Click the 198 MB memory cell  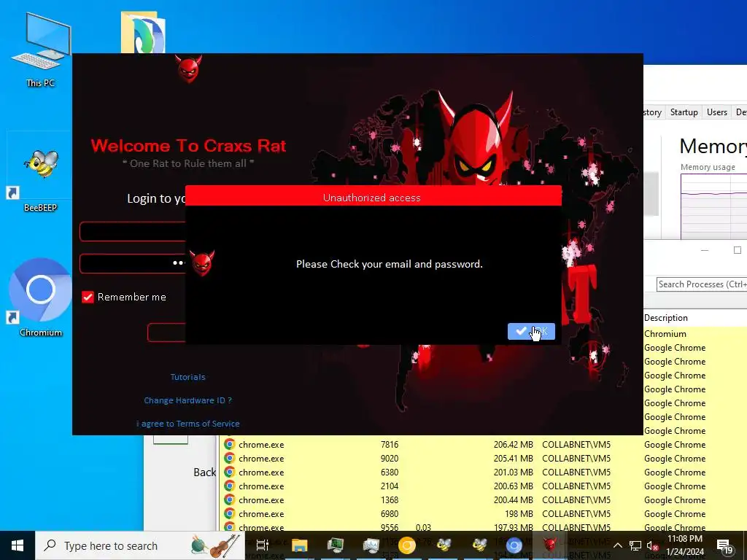(519, 513)
